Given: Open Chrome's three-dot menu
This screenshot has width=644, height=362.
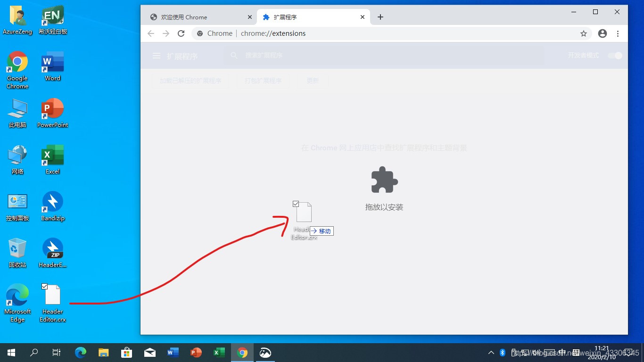Looking at the screenshot, I should pos(618,33).
